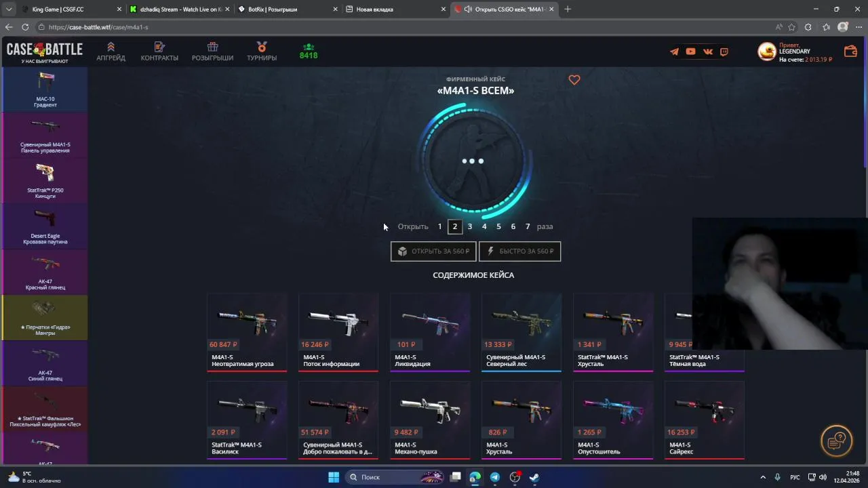Open the YouTube social link icon

click(690, 52)
